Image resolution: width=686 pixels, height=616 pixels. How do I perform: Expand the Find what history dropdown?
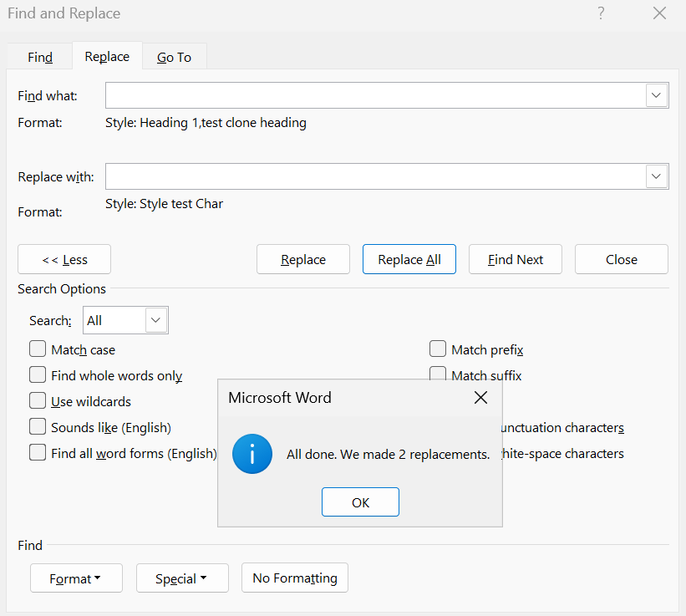pos(656,95)
